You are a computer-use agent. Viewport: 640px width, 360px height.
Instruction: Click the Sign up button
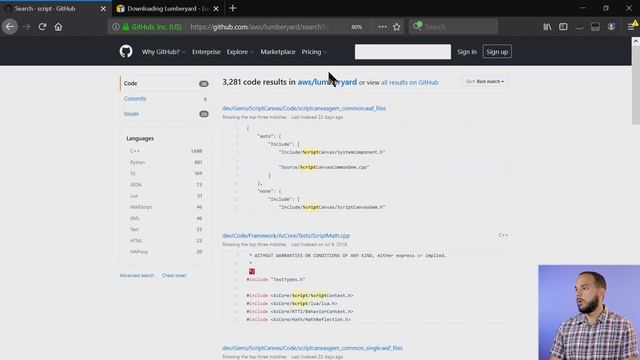tap(497, 52)
